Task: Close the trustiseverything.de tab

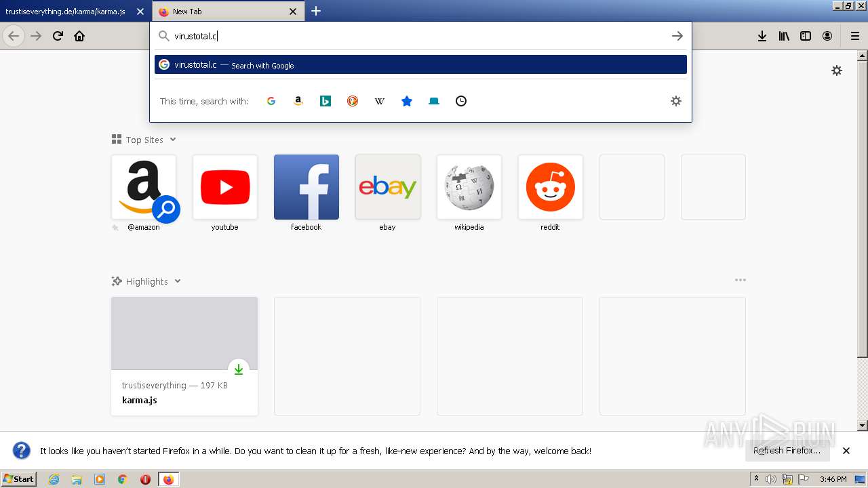Action: [140, 12]
